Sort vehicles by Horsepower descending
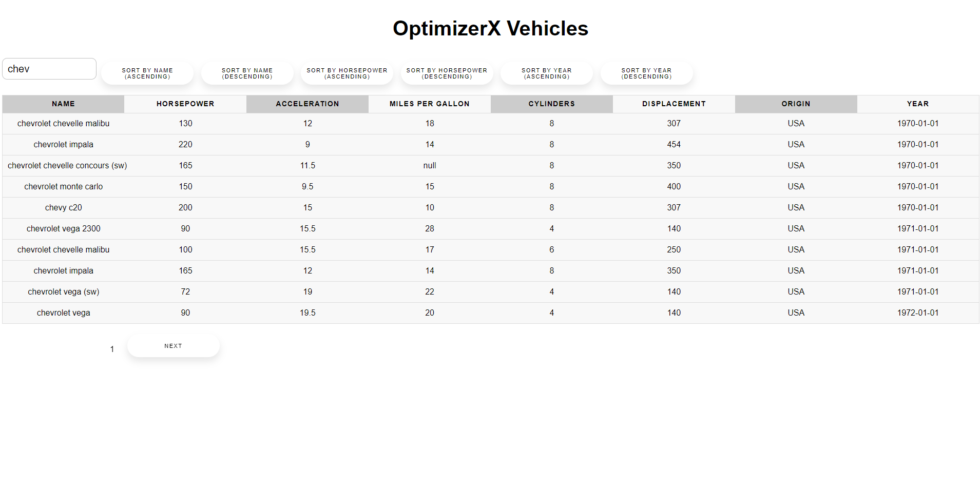This screenshot has width=980, height=488. pos(447,73)
